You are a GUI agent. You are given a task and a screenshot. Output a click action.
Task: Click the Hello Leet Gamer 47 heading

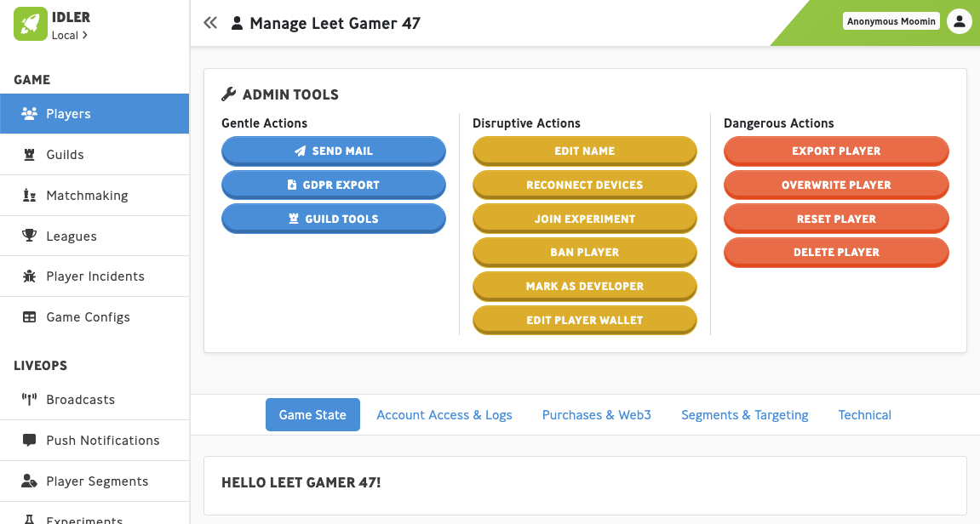pos(301,482)
